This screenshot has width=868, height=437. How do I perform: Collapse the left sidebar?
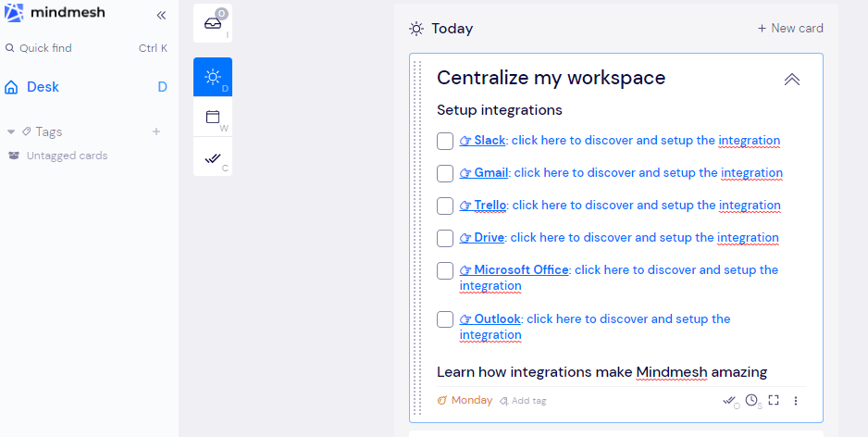tap(161, 15)
